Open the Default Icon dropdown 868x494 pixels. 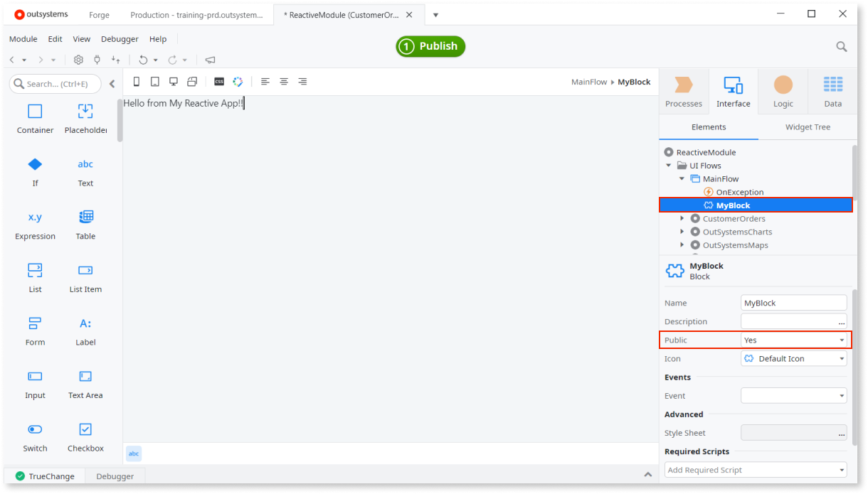point(842,358)
